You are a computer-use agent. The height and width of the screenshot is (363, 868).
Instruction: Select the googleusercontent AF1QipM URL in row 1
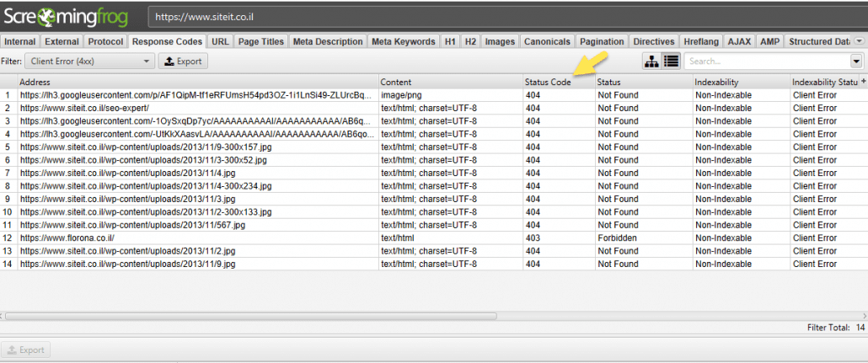[198, 95]
